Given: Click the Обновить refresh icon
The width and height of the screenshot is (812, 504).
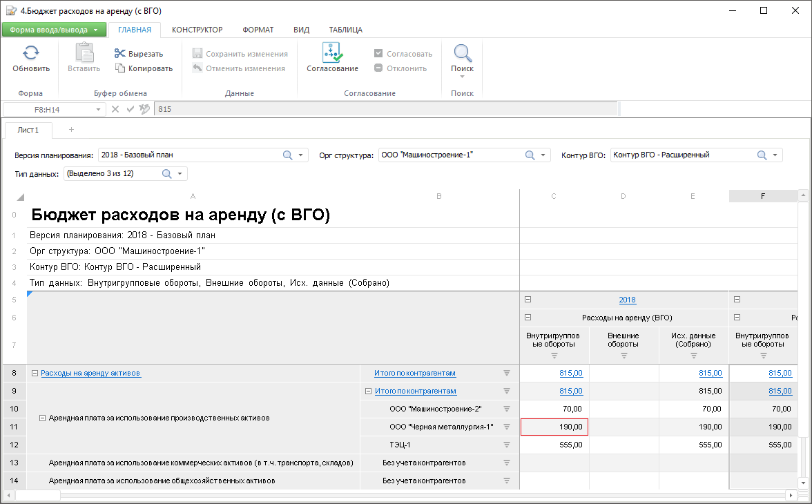Looking at the screenshot, I should (x=31, y=53).
